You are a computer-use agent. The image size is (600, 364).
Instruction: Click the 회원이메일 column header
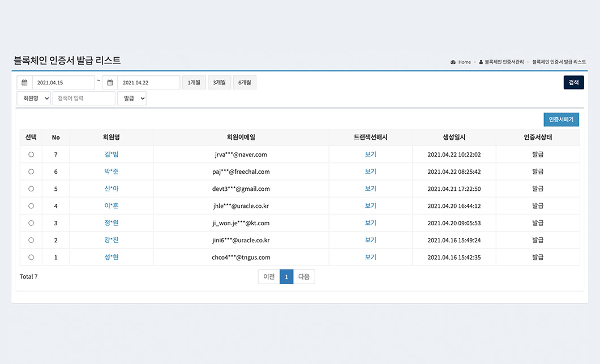point(241,138)
